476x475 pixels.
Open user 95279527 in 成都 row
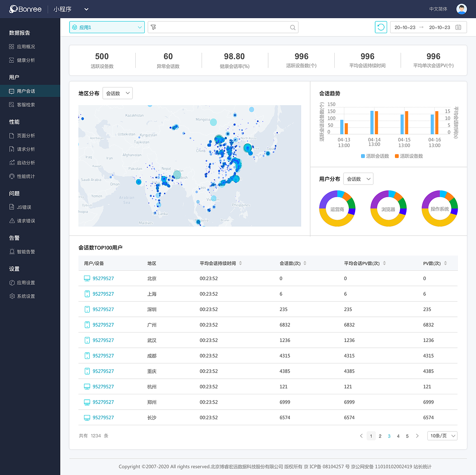(103, 356)
